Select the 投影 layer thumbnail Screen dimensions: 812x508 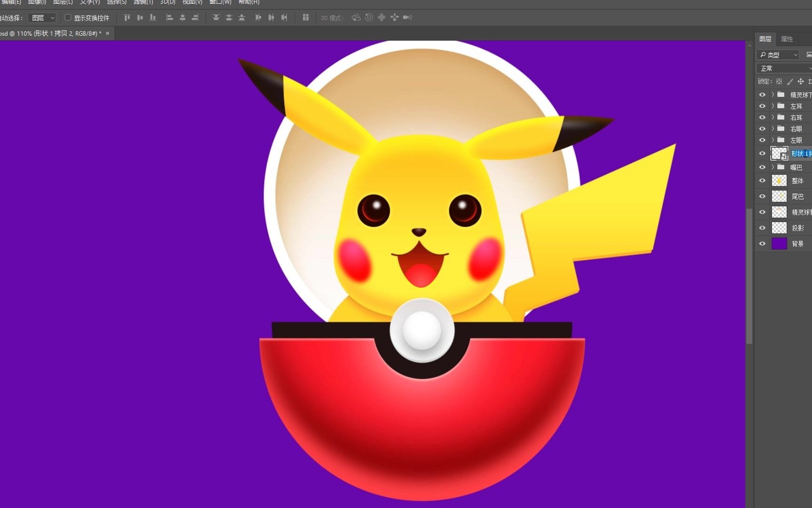(x=779, y=228)
